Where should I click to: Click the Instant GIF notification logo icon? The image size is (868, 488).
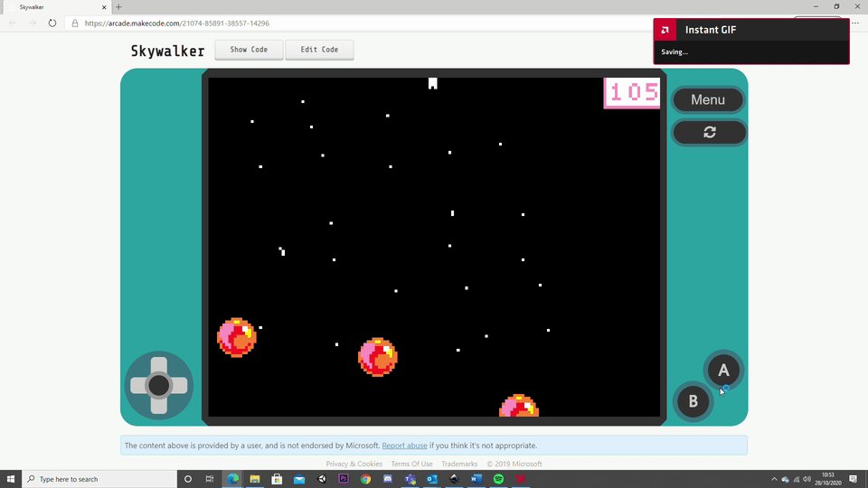click(665, 30)
